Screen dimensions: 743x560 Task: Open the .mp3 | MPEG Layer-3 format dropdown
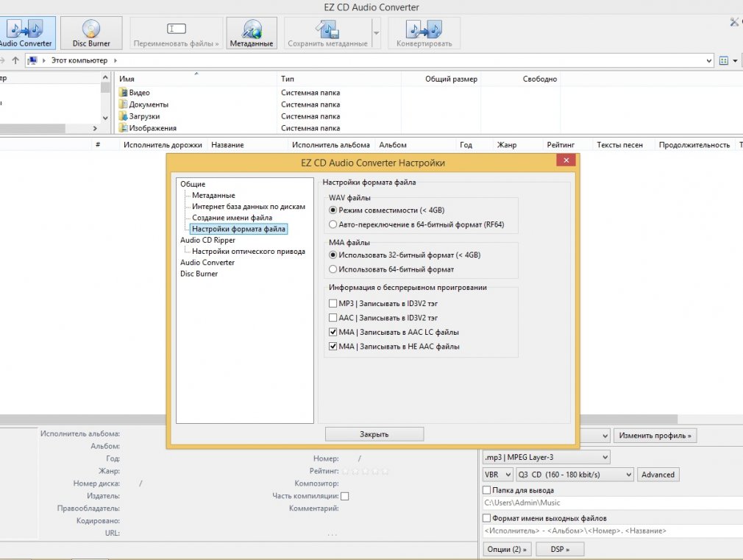coord(547,457)
